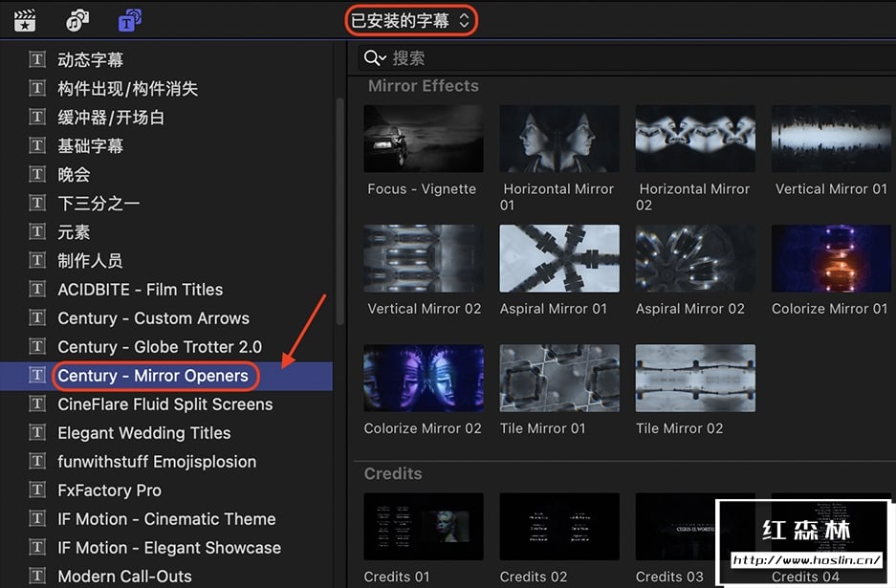Select the 晚会 category

click(x=165, y=174)
